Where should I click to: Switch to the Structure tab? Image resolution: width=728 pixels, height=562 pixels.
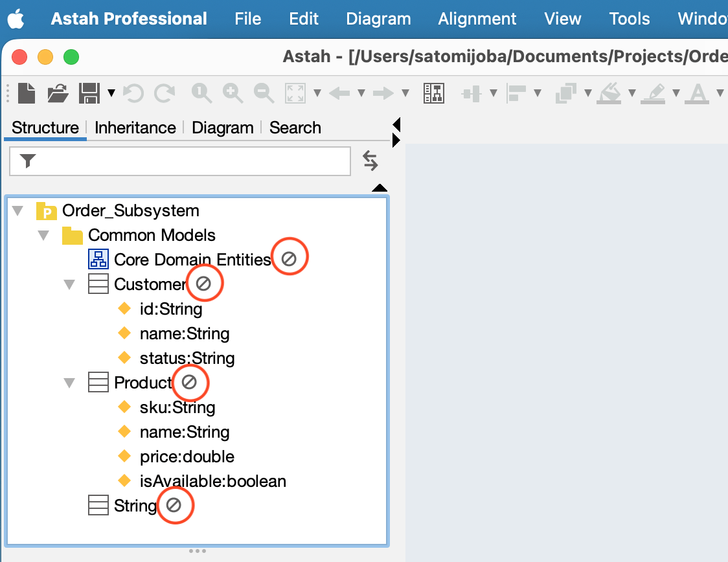(x=45, y=128)
